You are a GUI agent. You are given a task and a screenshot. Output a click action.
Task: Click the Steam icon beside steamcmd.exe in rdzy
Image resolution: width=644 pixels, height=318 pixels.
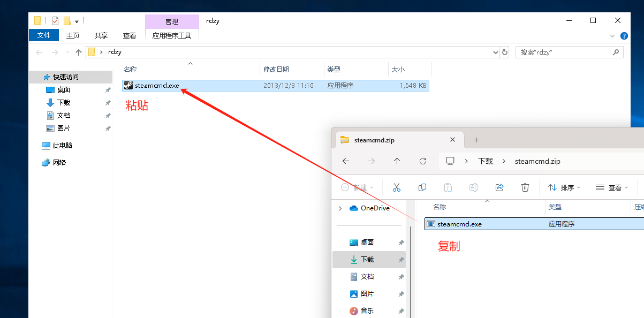pos(128,86)
